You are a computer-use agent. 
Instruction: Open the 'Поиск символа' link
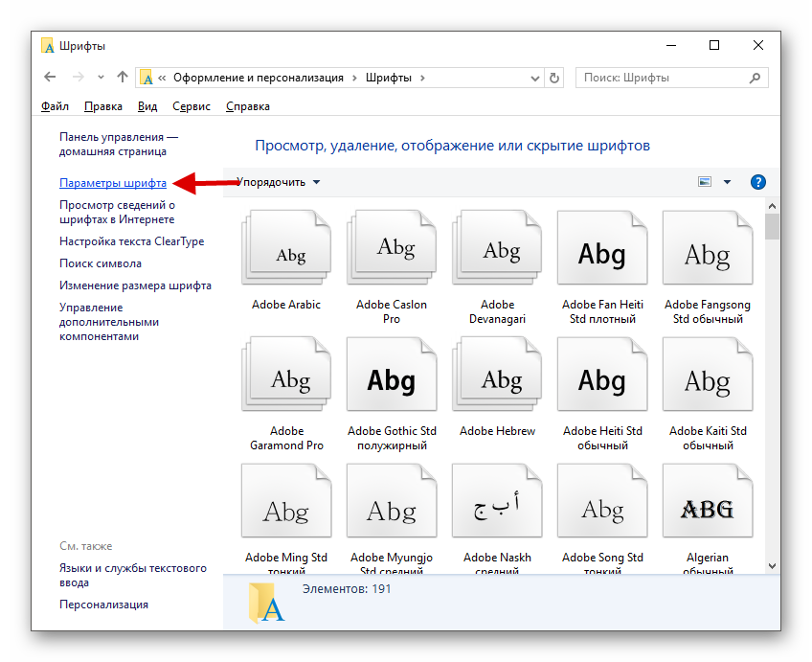click(x=101, y=263)
